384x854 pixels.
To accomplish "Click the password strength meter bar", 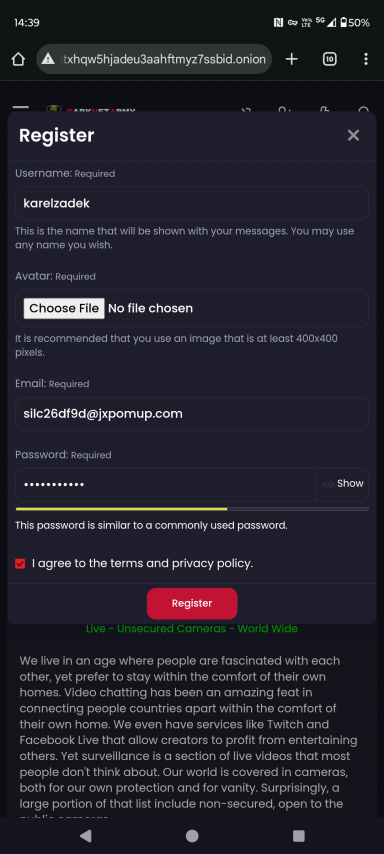I will [192, 509].
